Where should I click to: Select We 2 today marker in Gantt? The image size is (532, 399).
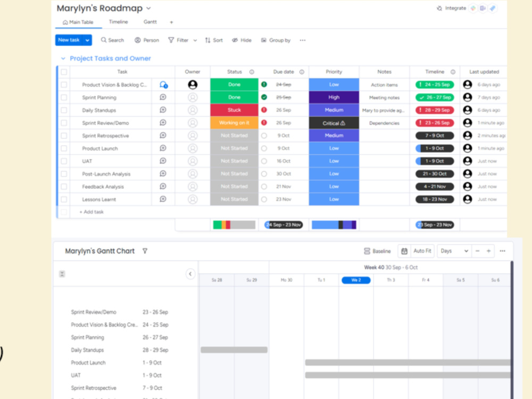pyautogui.click(x=356, y=280)
